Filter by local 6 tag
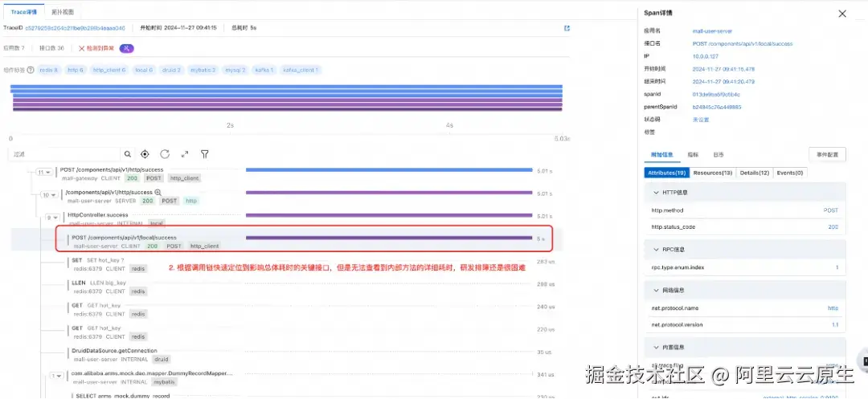Viewport: 868px width, 399px height. point(145,70)
